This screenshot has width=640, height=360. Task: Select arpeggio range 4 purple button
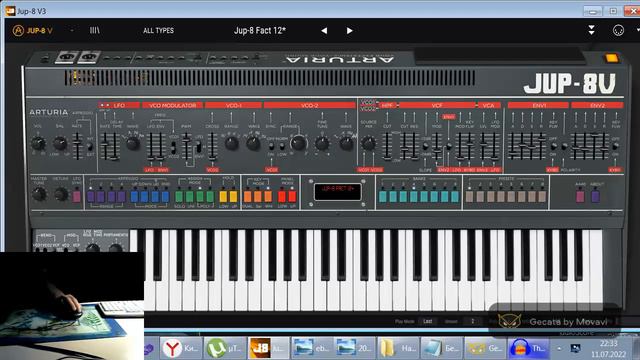coord(122,197)
